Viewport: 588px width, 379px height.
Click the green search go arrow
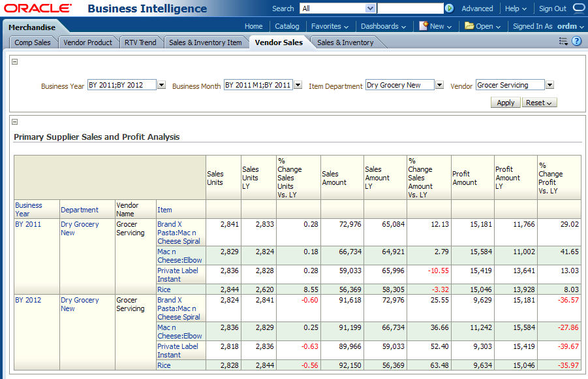[449, 8]
